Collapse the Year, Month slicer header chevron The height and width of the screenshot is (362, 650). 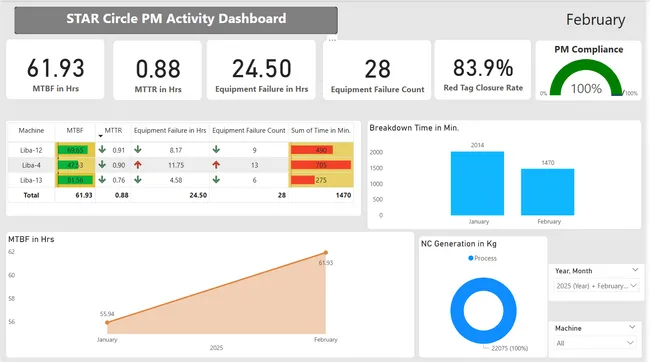click(x=635, y=270)
